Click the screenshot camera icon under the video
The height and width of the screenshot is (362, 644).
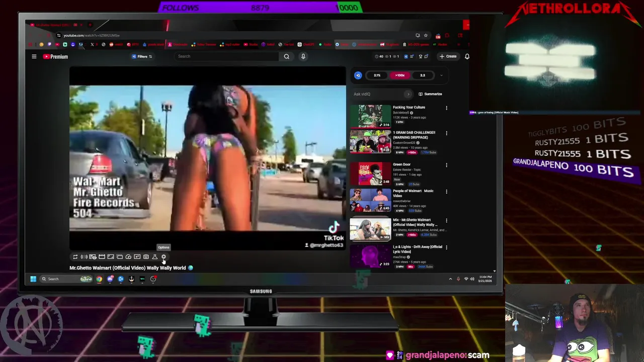coord(146,257)
